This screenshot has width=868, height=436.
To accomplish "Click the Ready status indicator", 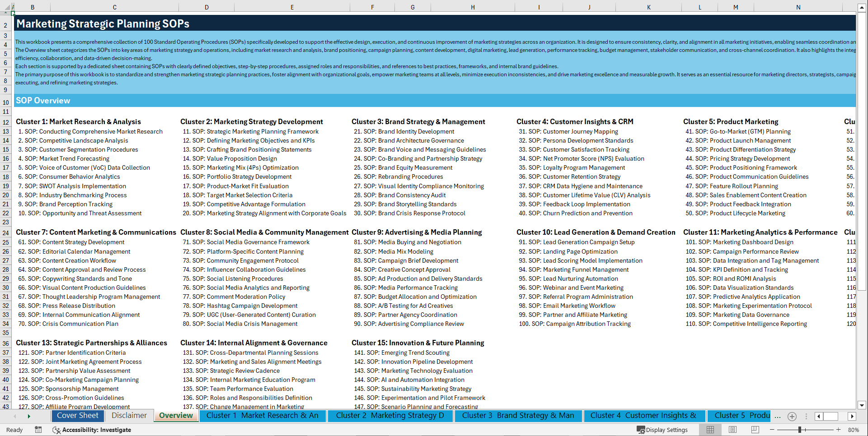I will click(14, 430).
